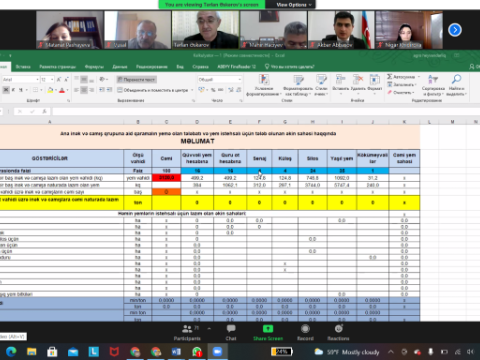This screenshot has height=360, width=480.
Task: Toggle top vertical alignment
Action: pos(76,79)
